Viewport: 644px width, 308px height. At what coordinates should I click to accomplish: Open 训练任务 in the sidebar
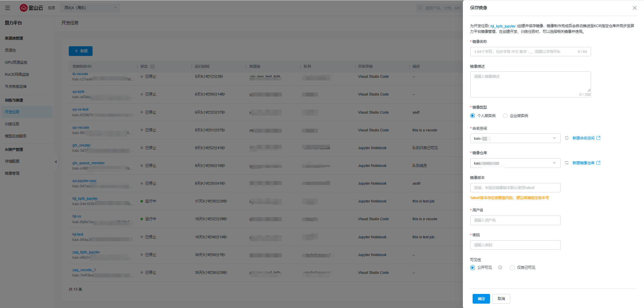pyautogui.click(x=12, y=124)
